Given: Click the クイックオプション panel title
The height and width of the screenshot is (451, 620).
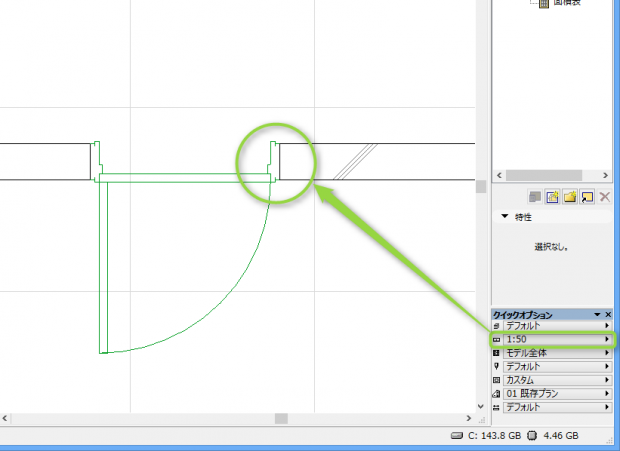Looking at the screenshot, I should tap(522, 315).
